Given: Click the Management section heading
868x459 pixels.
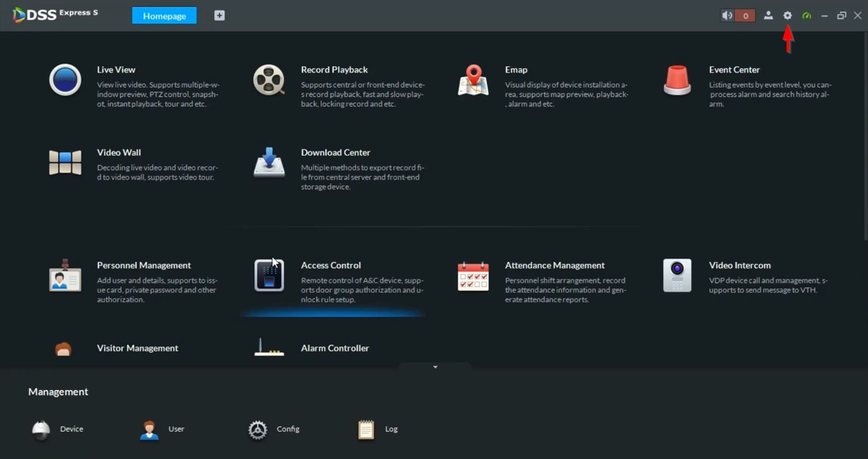Looking at the screenshot, I should (x=58, y=392).
